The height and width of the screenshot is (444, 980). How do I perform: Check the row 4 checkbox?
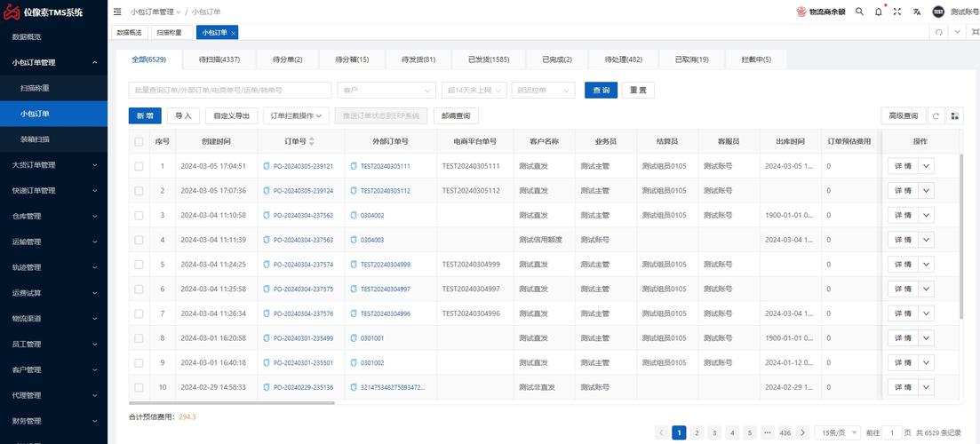139,240
